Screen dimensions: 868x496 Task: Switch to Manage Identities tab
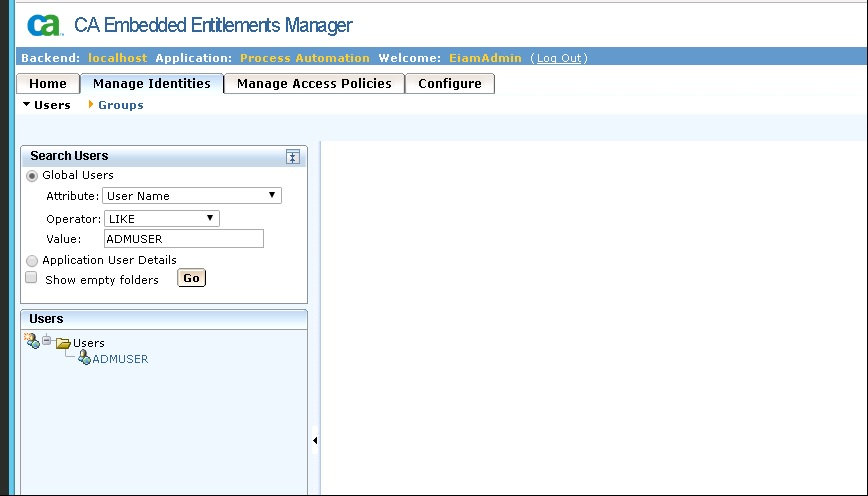tap(152, 84)
